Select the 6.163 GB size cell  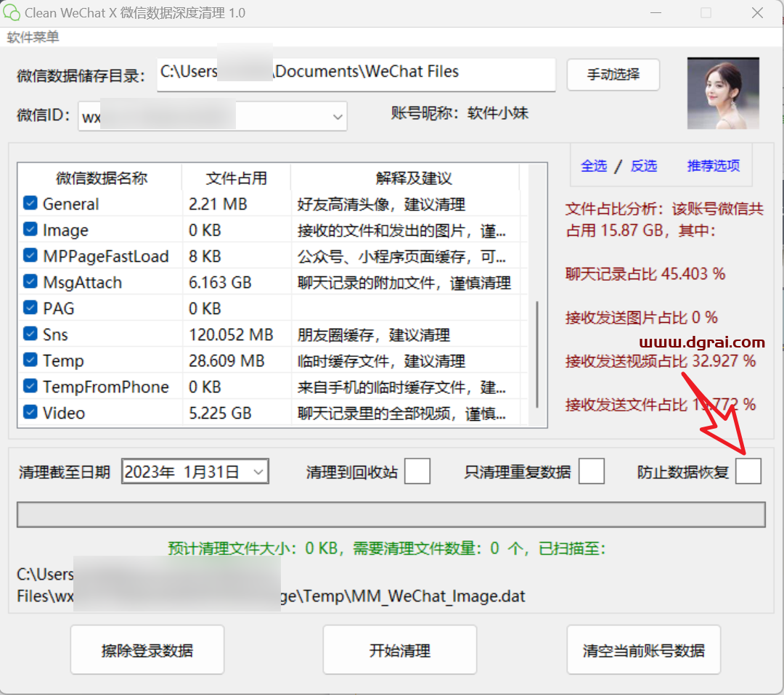point(220,282)
